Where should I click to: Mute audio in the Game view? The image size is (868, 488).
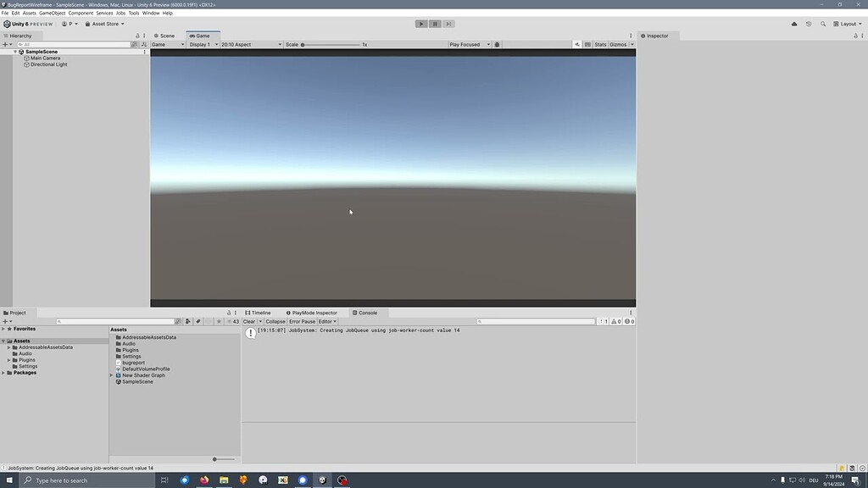pyautogui.click(x=577, y=44)
